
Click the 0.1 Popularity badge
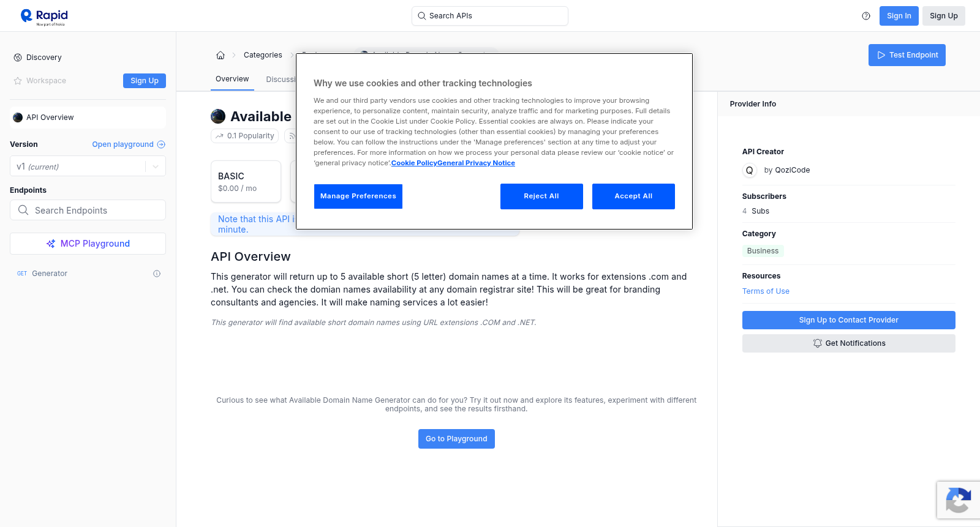245,136
